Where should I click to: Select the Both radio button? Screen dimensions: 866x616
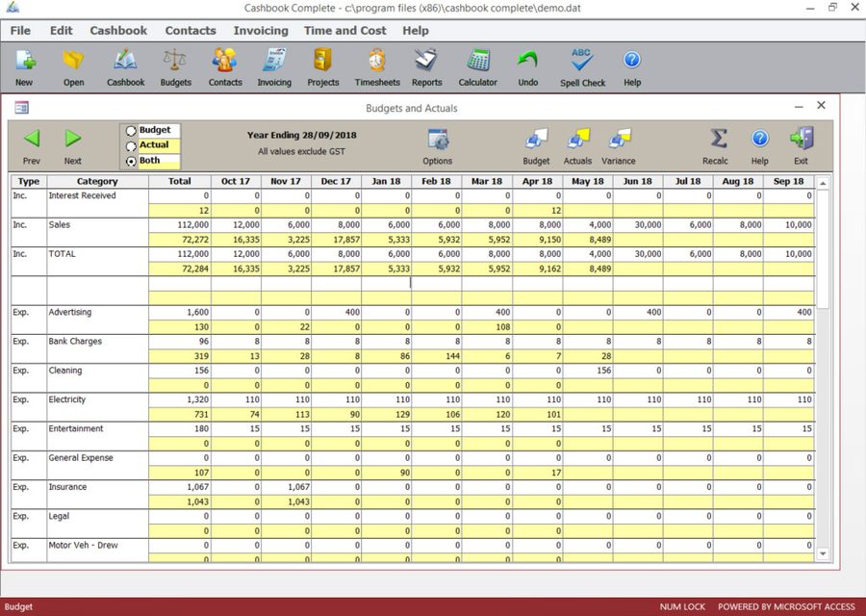click(131, 162)
